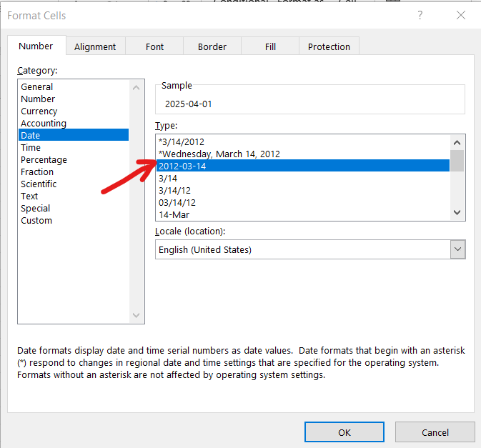Open the Protection tab
The height and width of the screenshot is (448, 481).
tap(329, 46)
